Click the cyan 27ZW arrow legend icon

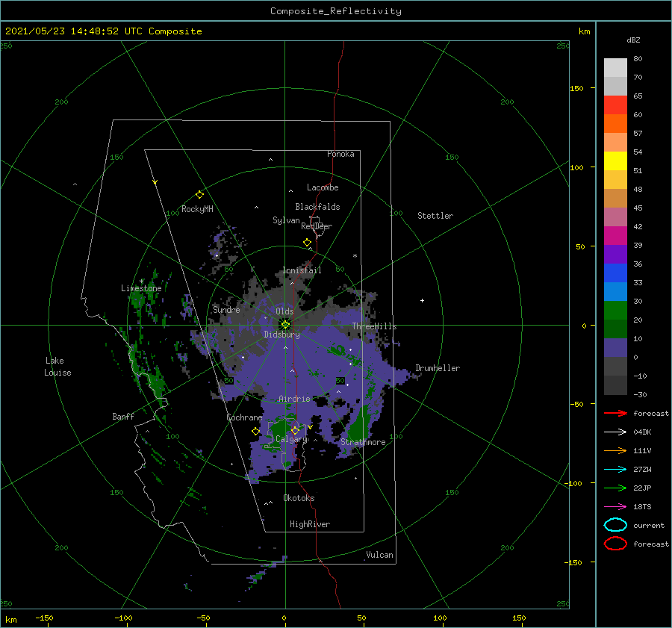click(x=615, y=470)
